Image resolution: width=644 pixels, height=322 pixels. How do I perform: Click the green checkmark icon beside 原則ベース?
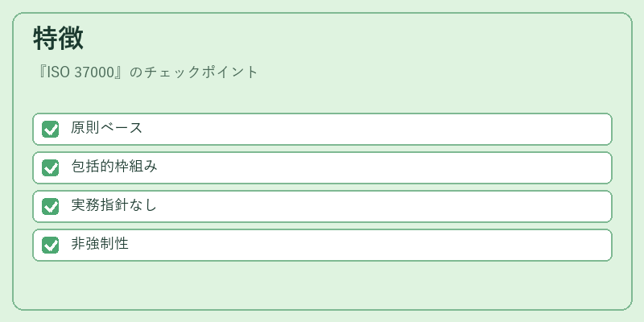pos(51,129)
